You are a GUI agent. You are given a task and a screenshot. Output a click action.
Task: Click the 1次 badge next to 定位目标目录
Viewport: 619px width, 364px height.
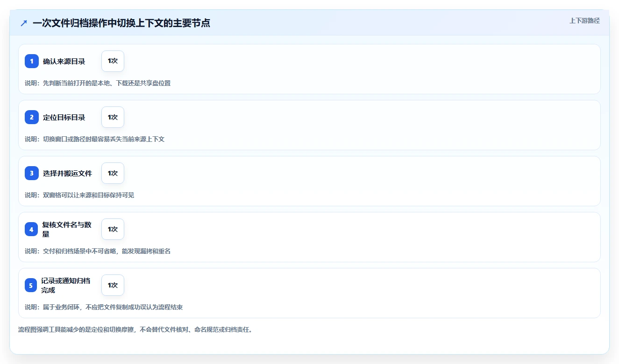click(113, 117)
